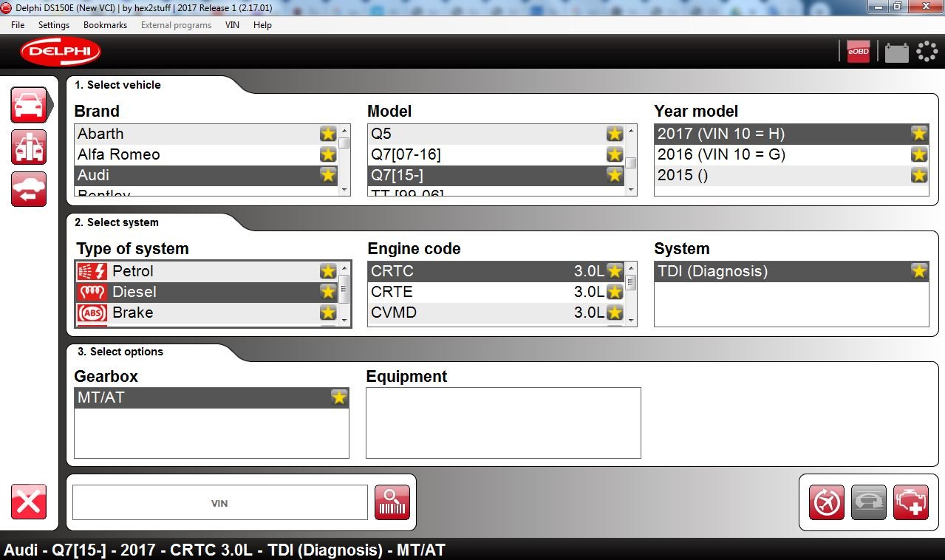Click the flight recorder airplane icon

(x=826, y=503)
